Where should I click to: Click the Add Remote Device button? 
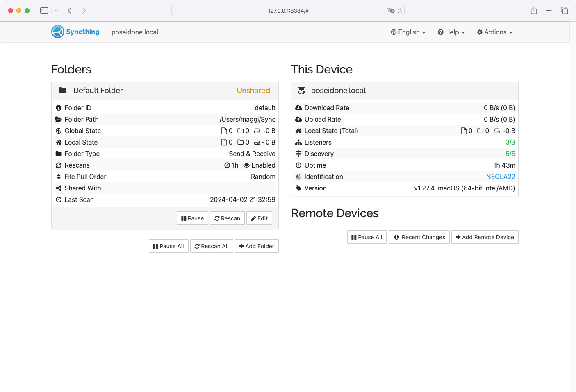pyautogui.click(x=485, y=237)
